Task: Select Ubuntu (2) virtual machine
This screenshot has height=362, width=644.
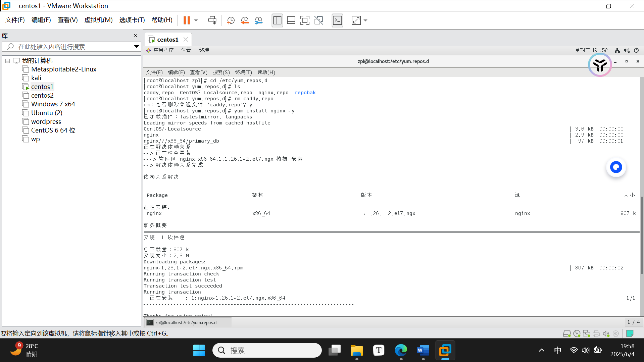Action: [x=47, y=113]
